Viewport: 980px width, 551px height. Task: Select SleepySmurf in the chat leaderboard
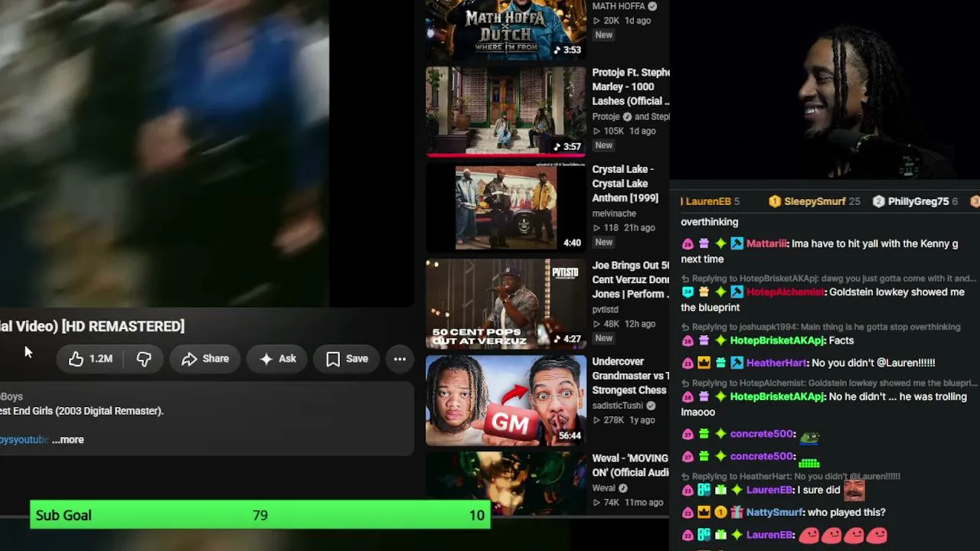[815, 201]
